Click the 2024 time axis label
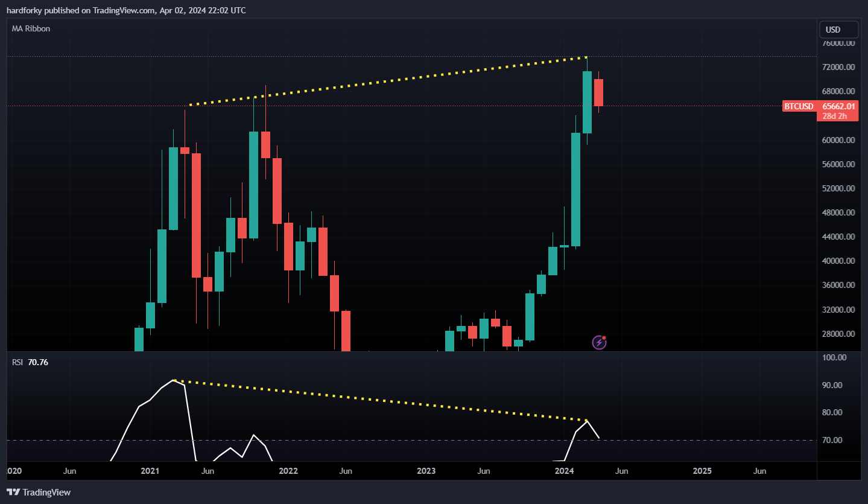 [x=564, y=471]
